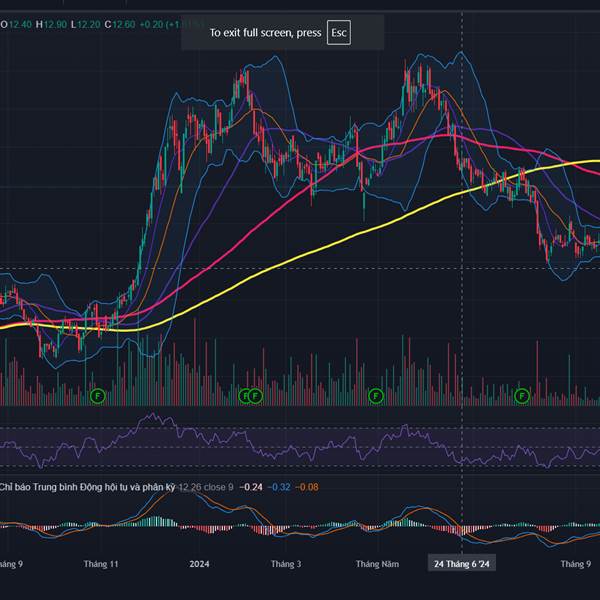
Task: Click the Tháng 3 label on time axis
Action: (x=285, y=564)
